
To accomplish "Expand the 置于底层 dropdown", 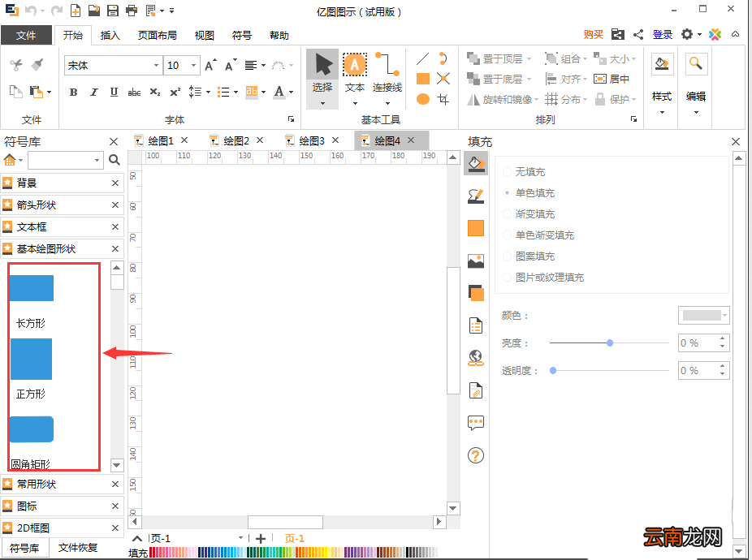I will point(529,79).
